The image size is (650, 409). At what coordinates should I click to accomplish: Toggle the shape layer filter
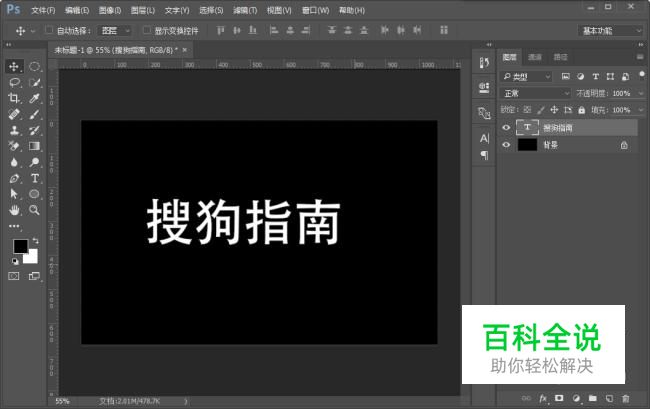click(x=610, y=76)
